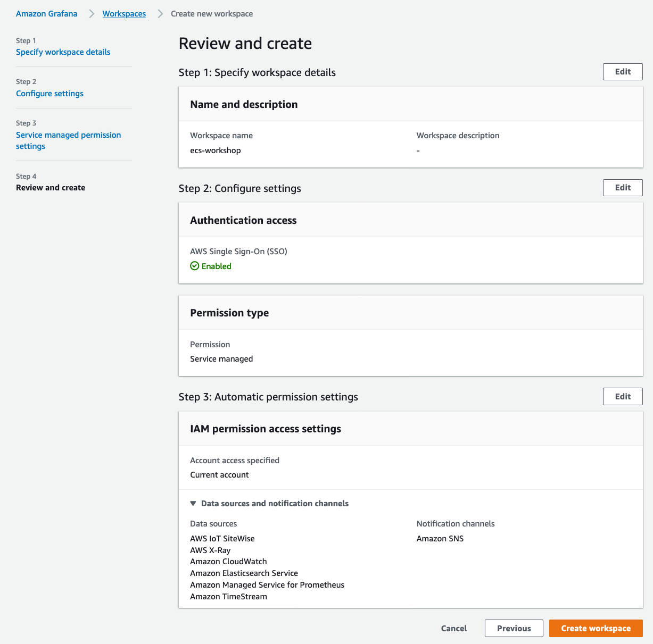
Task: Click the orange Create workspace button
Action: [x=596, y=629]
